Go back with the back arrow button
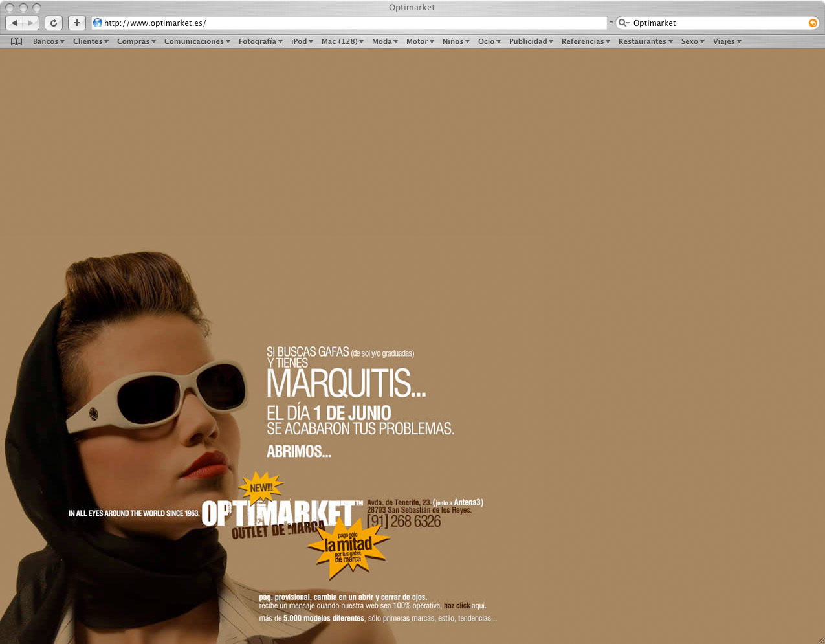Image resolution: width=825 pixels, height=644 pixels. click(14, 23)
